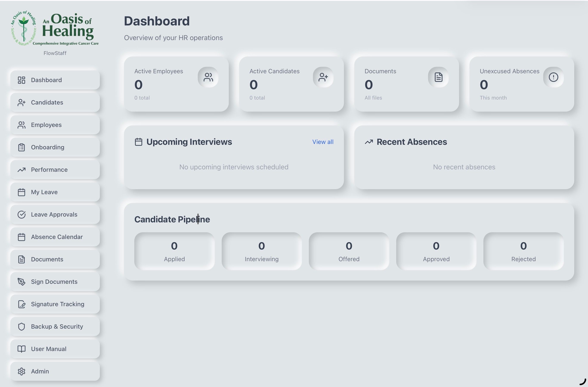The height and width of the screenshot is (387, 588).
Task: Navigate to Onboarding
Action: 55,147
